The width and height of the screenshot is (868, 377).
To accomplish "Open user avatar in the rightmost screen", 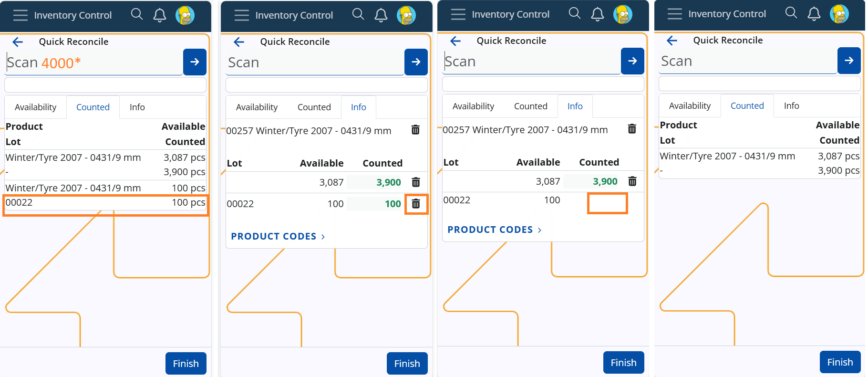I will pos(839,14).
